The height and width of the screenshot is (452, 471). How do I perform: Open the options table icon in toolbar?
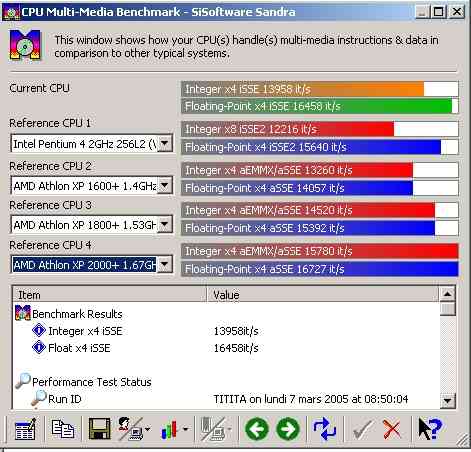[25, 429]
